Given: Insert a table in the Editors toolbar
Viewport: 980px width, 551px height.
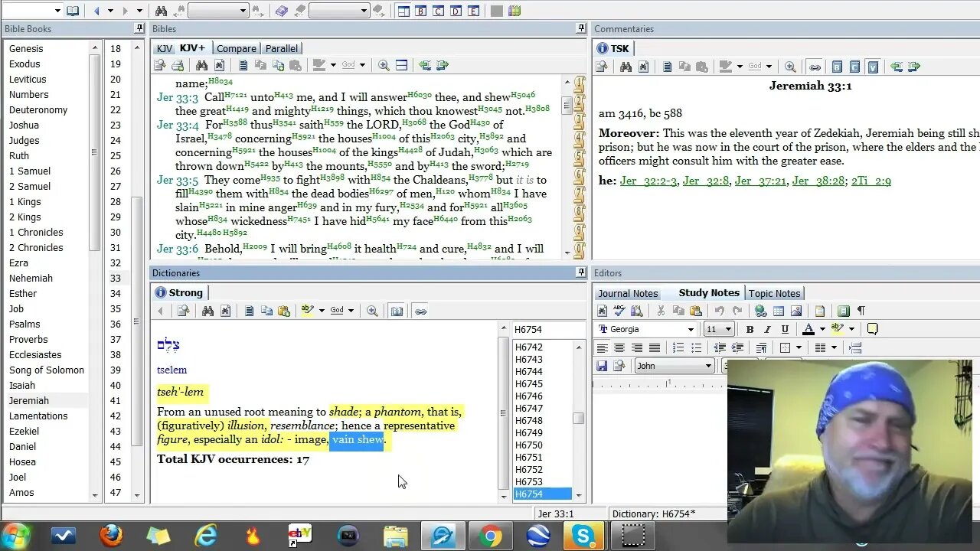Looking at the screenshot, I should 779,311.
